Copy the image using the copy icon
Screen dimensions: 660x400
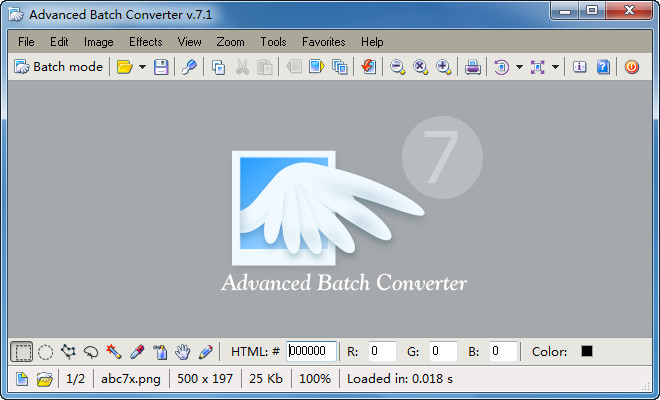pos(218,67)
